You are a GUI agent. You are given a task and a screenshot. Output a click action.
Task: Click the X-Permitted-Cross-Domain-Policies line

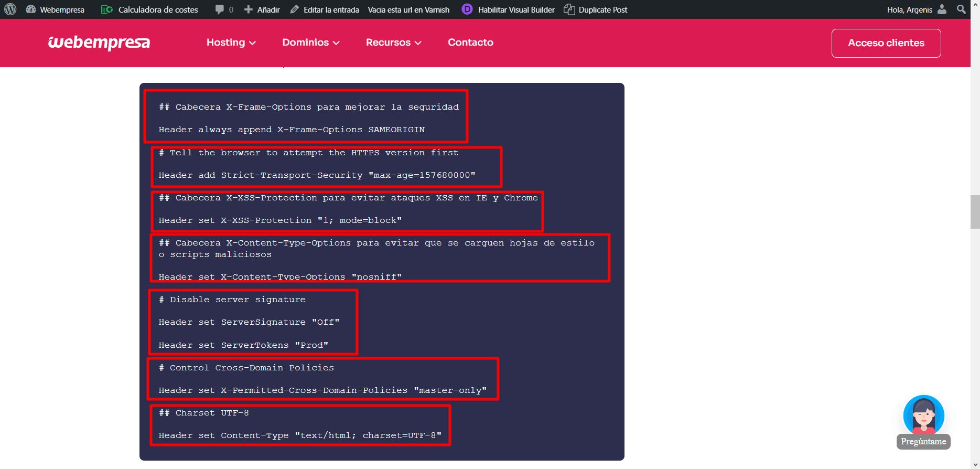click(x=322, y=390)
